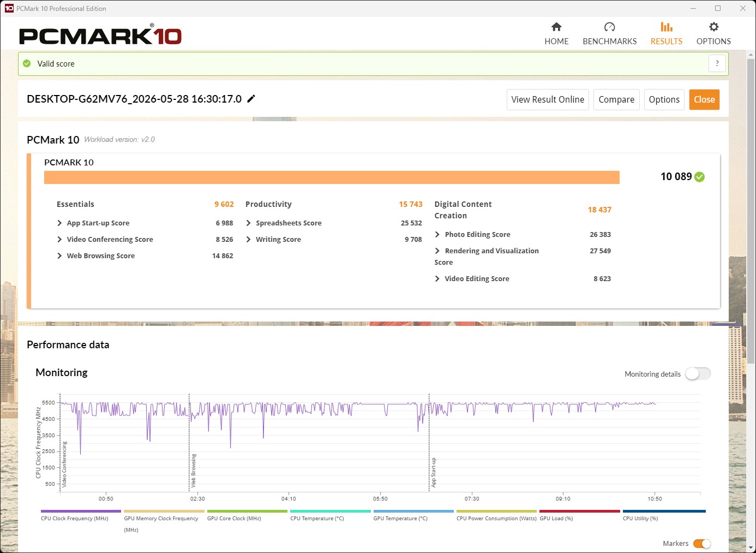This screenshot has height=553, width=756.
Task: Click the CPU Clock Frequency legend swatch
Action: 81,512
